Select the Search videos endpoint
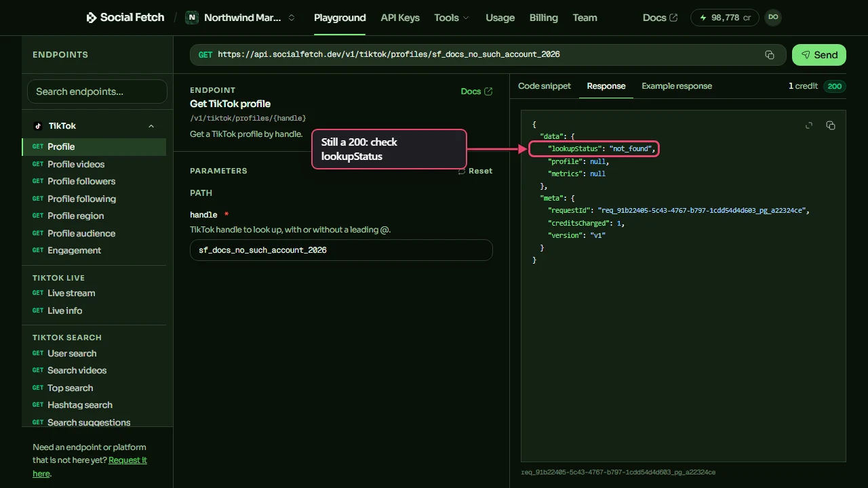 click(x=94, y=370)
